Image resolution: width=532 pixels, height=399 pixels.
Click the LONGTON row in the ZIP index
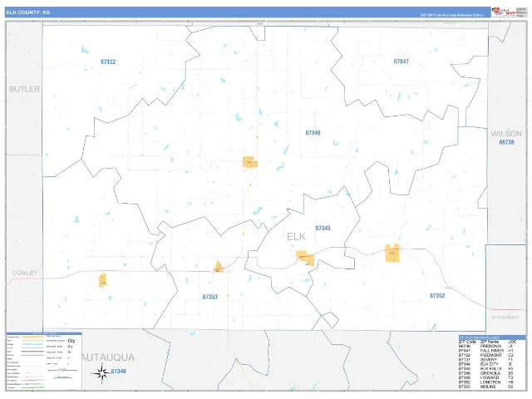click(486, 382)
